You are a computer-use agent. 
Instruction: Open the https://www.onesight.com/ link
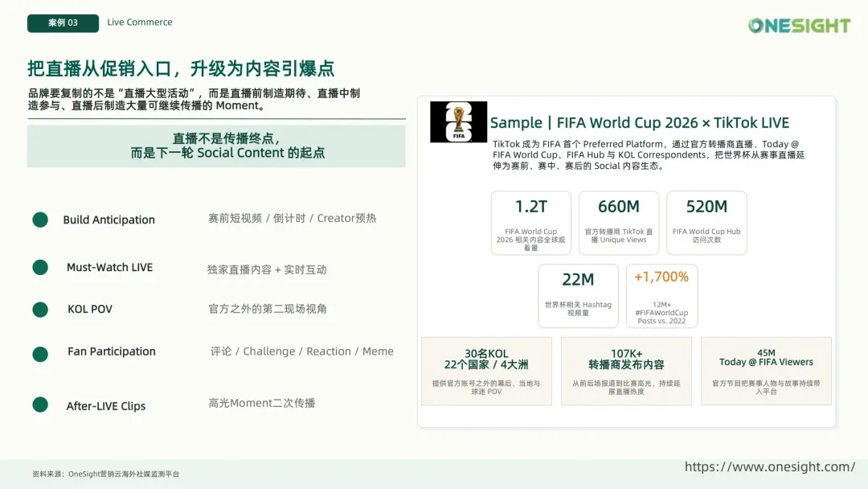coord(769,466)
